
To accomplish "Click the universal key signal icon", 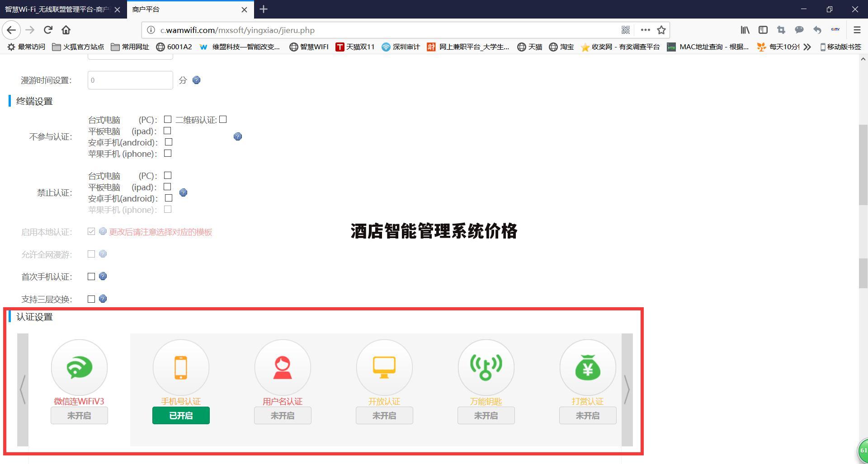I will [486, 367].
